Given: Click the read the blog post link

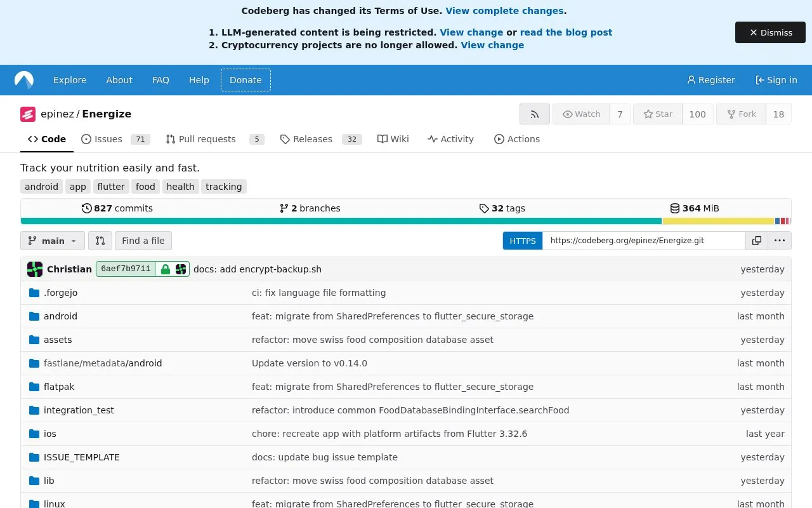Looking at the screenshot, I should 566,32.
